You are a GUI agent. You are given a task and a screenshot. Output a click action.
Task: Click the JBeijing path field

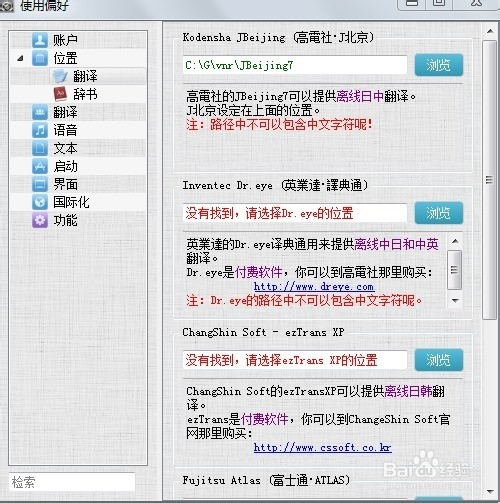[x=295, y=65]
